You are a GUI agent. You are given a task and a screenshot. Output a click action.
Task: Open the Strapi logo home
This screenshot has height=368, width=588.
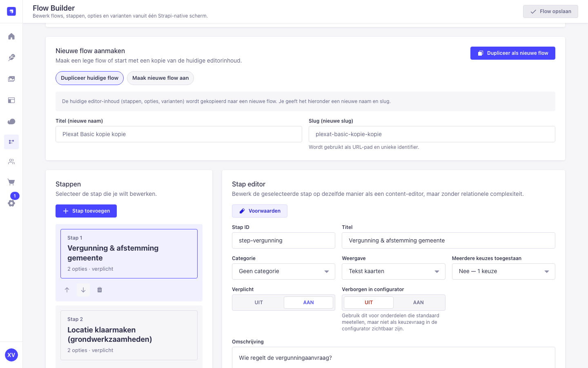click(11, 11)
